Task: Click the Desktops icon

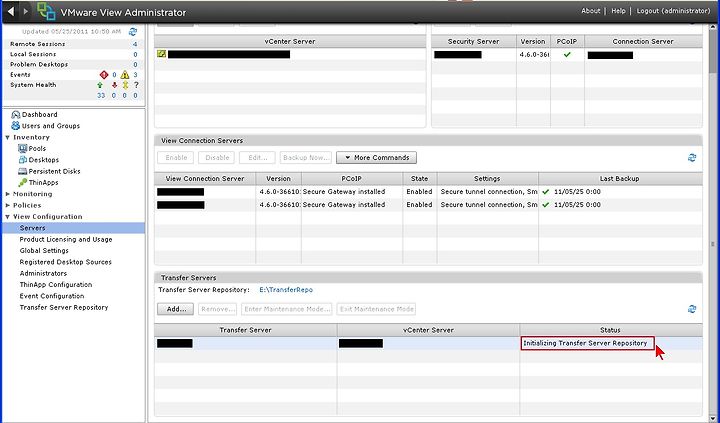Action: click(22, 160)
